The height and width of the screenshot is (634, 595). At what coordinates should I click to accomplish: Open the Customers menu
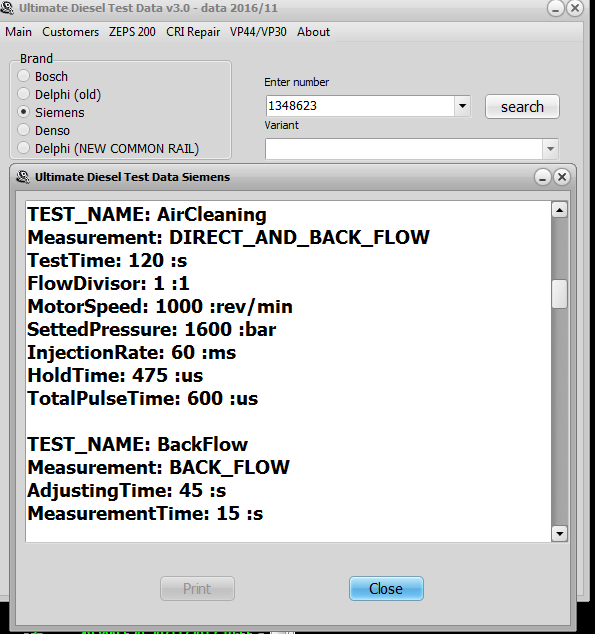tap(70, 32)
